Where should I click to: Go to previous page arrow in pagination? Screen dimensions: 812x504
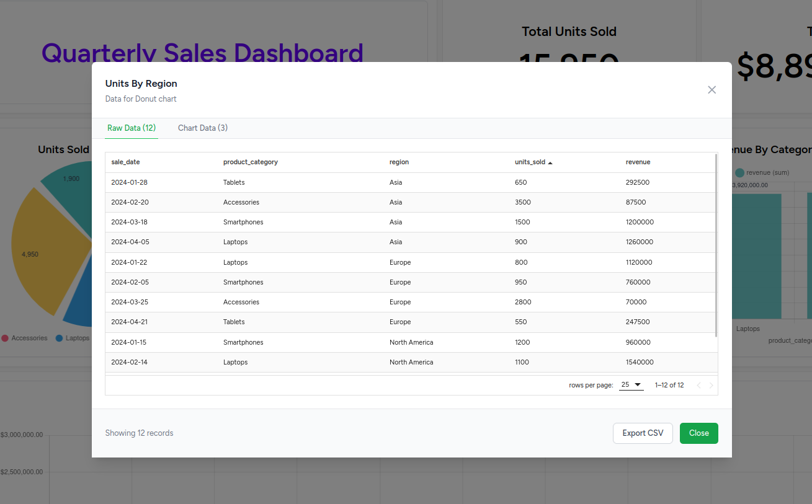[698, 386]
